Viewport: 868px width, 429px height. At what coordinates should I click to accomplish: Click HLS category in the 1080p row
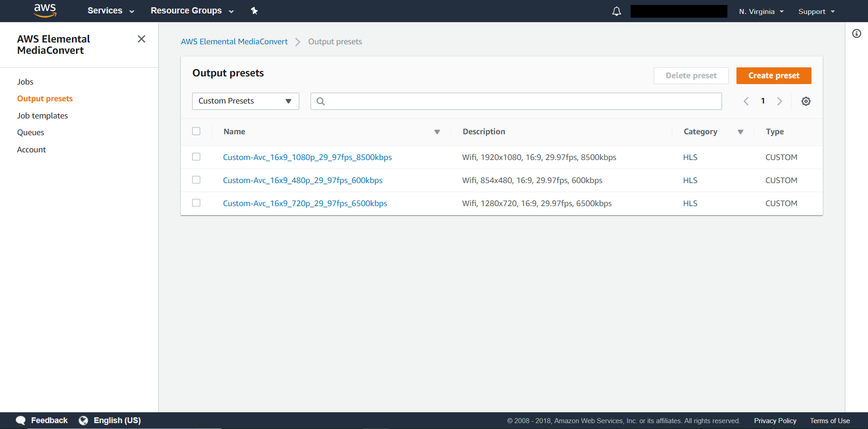click(690, 157)
